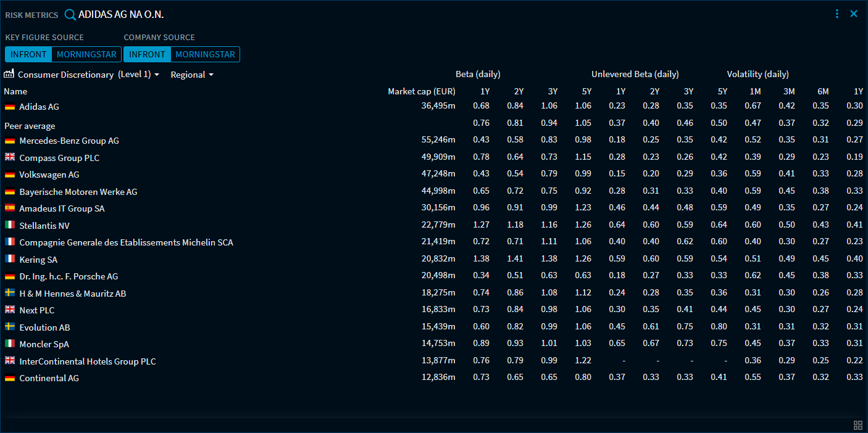
Task: Open the Stellantis NV row
Action: click(44, 226)
